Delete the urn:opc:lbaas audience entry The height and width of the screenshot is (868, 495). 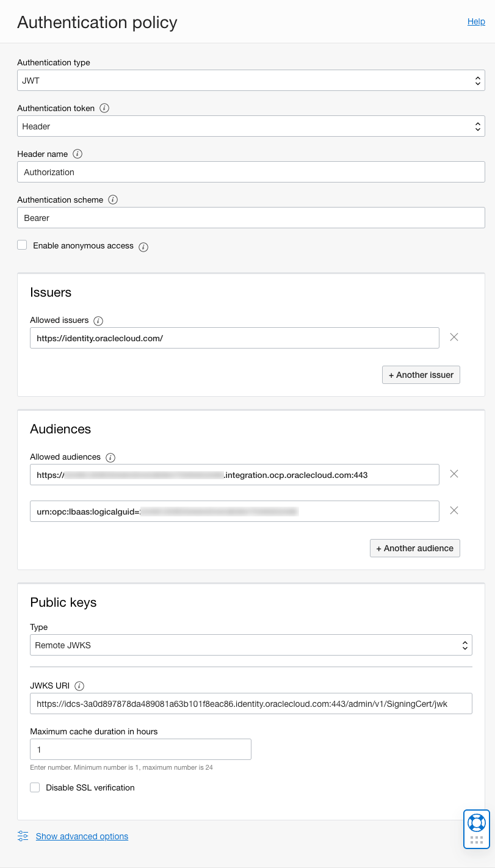tap(453, 510)
